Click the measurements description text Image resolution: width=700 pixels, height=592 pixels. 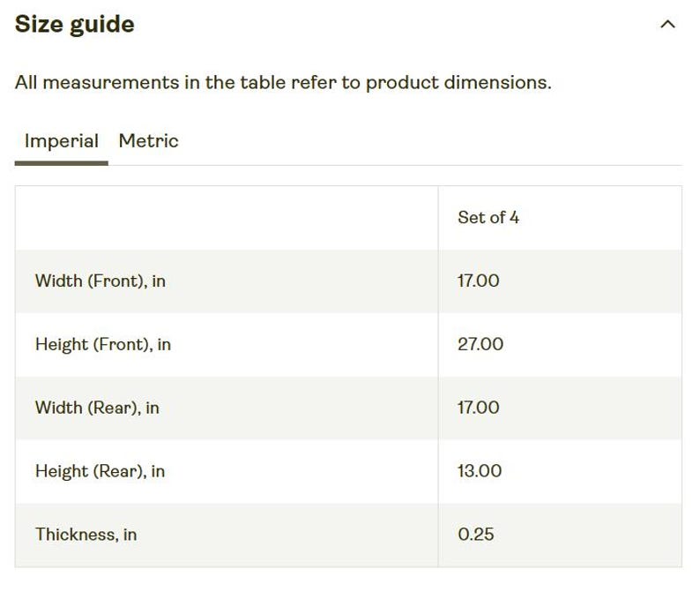point(283,83)
